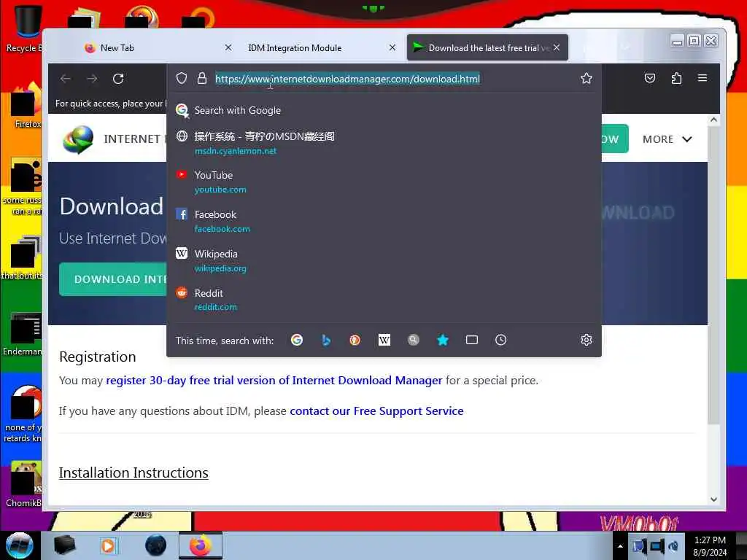Open the volume tray icon
Screen dimensions: 747x560
point(673,546)
